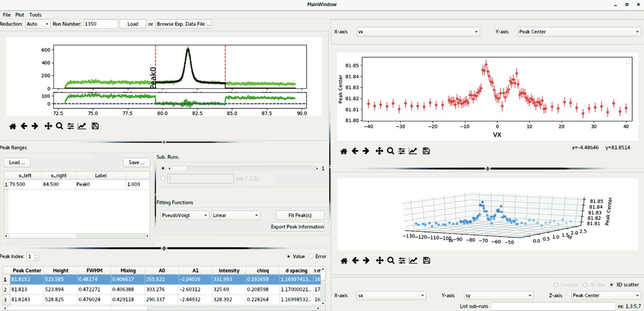The width and height of the screenshot is (644, 311).
Task: Click the Run Number input field
Action: coord(100,24)
